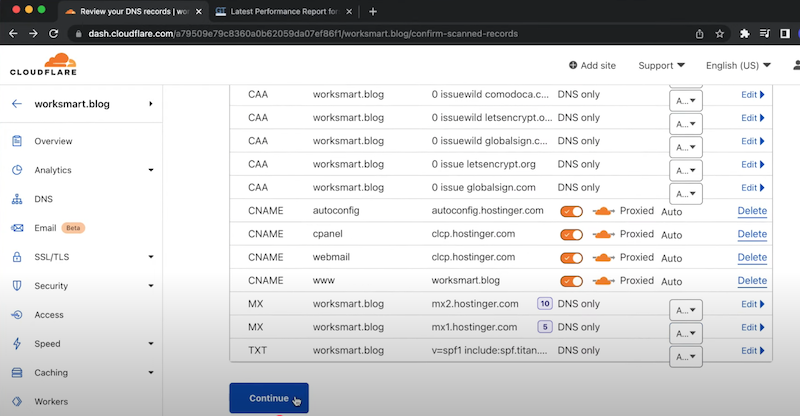The height and width of the screenshot is (416, 800).
Task: Open reading list icon in toolbar
Action: click(x=764, y=34)
